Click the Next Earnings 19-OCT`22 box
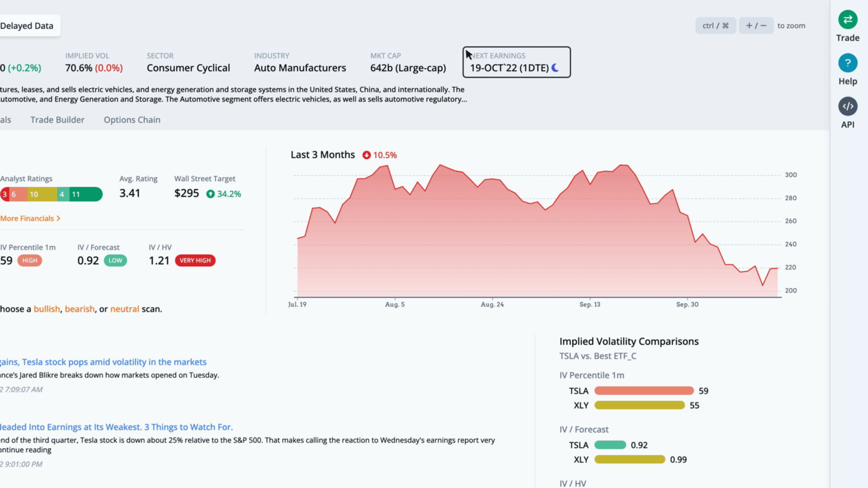868x488 pixels. [x=516, y=62]
